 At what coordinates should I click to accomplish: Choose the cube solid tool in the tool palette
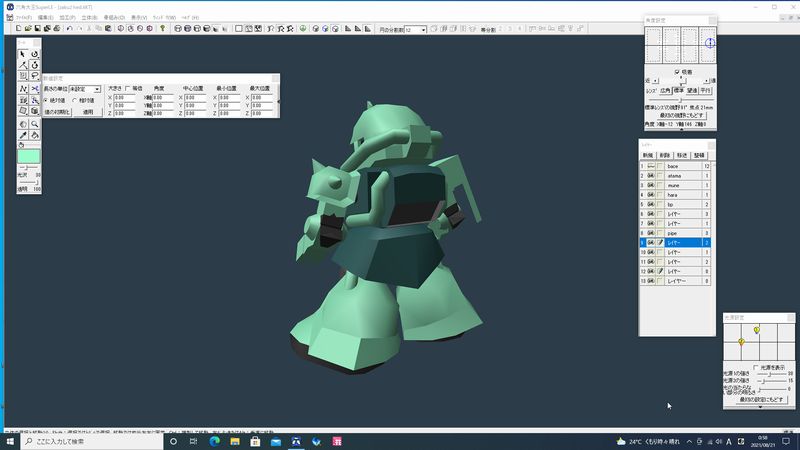coord(34,111)
